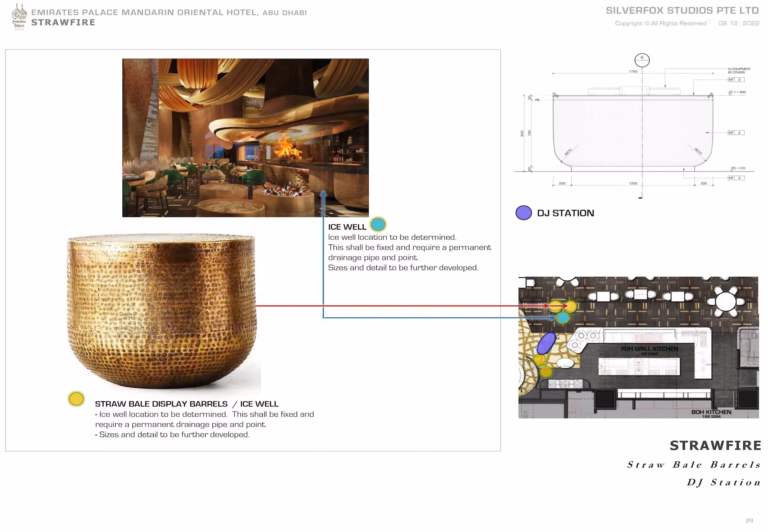Viewport: 768px width, 532px height.
Task: Click the blue Ice Well legend circle
Action: tap(378, 224)
